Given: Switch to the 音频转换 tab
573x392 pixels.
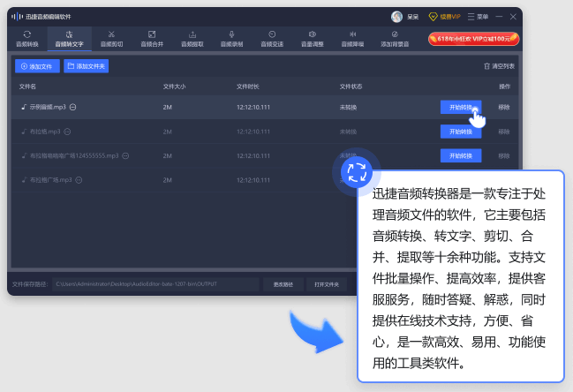Looking at the screenshot, I should 27,39.
